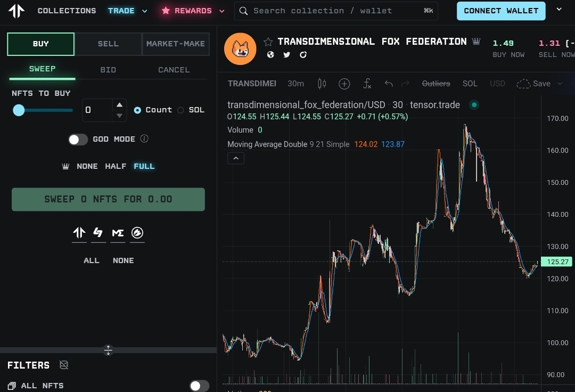Enable the God Mode toggle
Viewport: 575px width, 392px height.
[x=78, y=140]
